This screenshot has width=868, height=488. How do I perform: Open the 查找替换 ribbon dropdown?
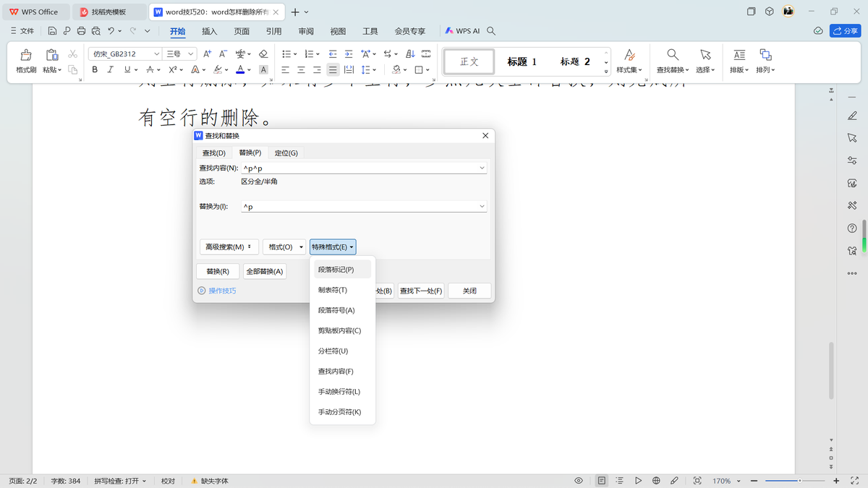tap(672, 70)
